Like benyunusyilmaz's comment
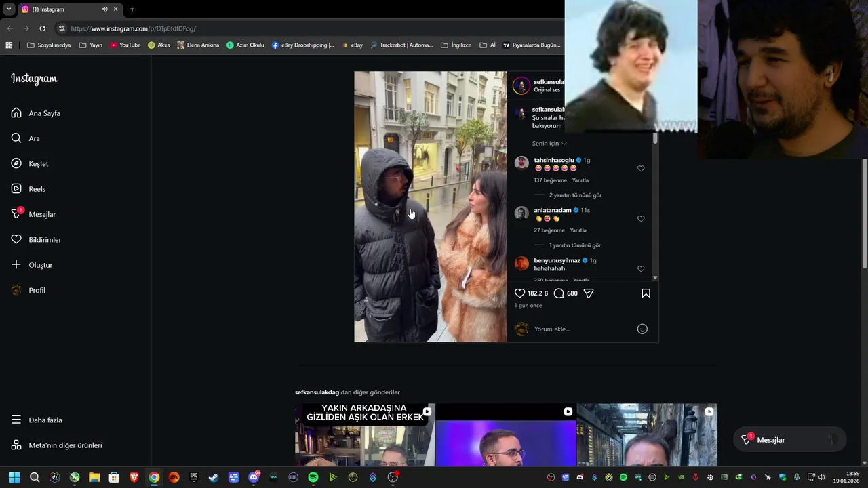This screenshot has height=488, width=868. 641,269
